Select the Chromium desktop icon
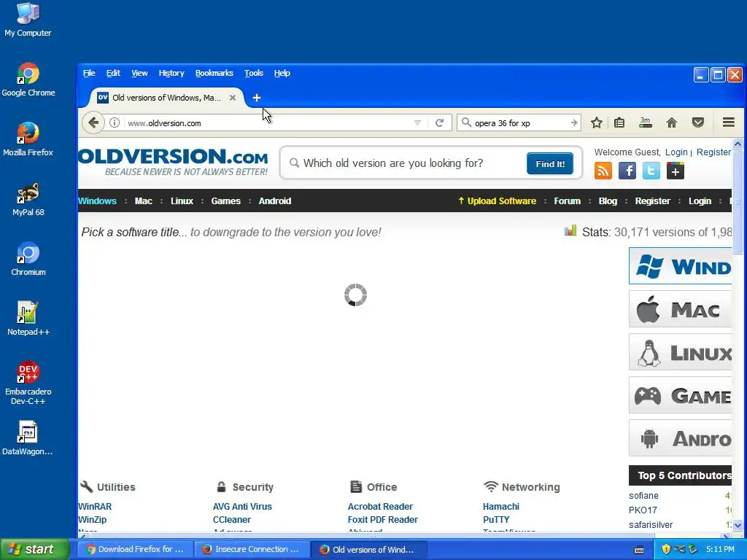This screenshot has height=560, width=747. 28,259
